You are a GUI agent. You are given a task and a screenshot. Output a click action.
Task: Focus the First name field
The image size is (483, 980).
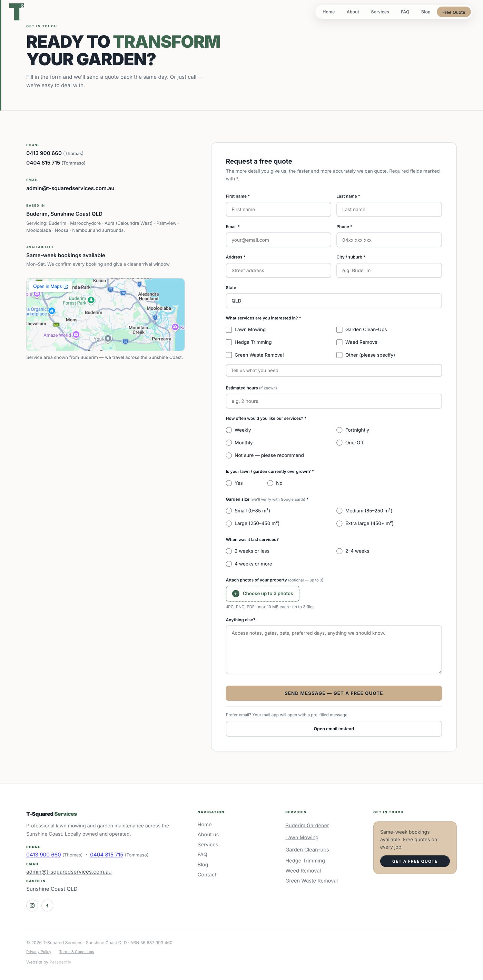(x=278, y=209)
